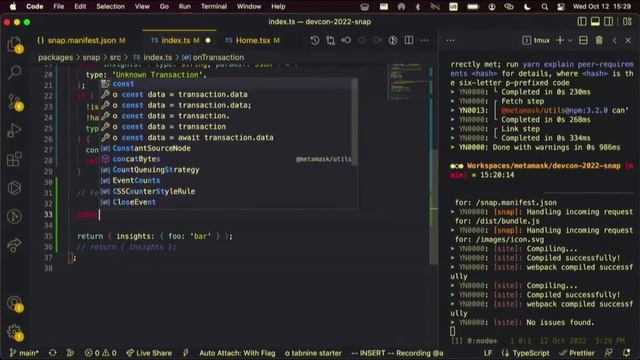Open the Apple menu
Image resolution: width=640 pixels, height=360 pixels.
click(13, 7)
